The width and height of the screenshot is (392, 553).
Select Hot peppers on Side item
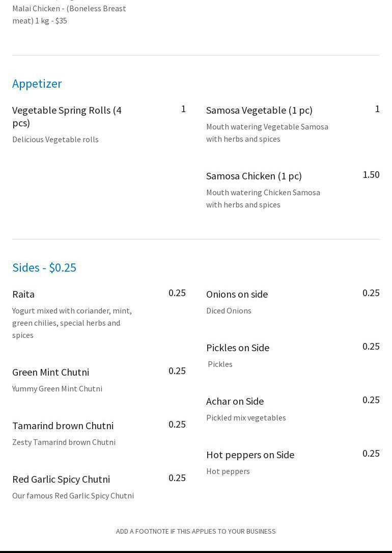tap(250, 455)
